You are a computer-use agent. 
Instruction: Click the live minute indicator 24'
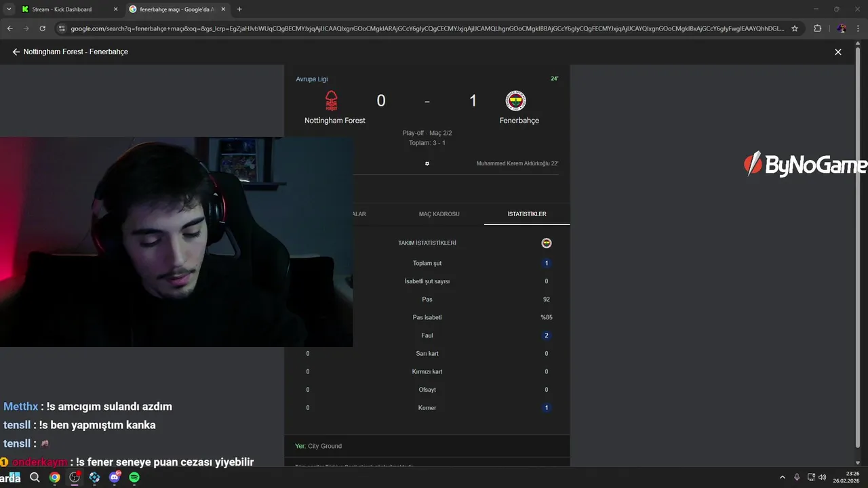click(555, 79)
